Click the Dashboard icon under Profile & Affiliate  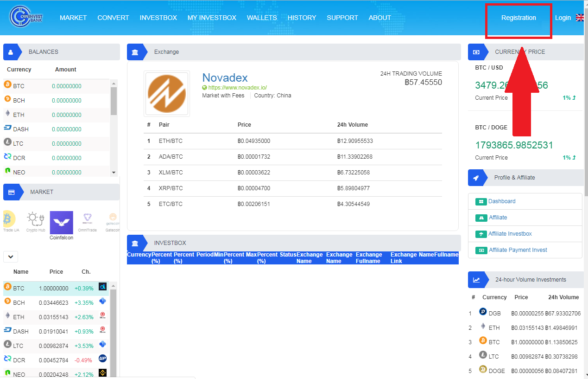481,201
